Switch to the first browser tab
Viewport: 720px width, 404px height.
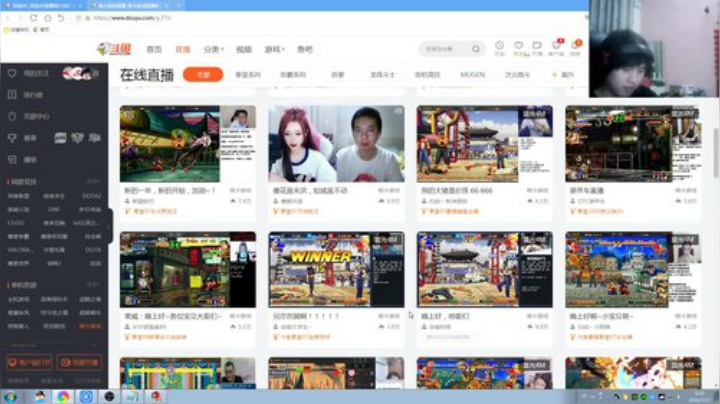coord(44,6)
